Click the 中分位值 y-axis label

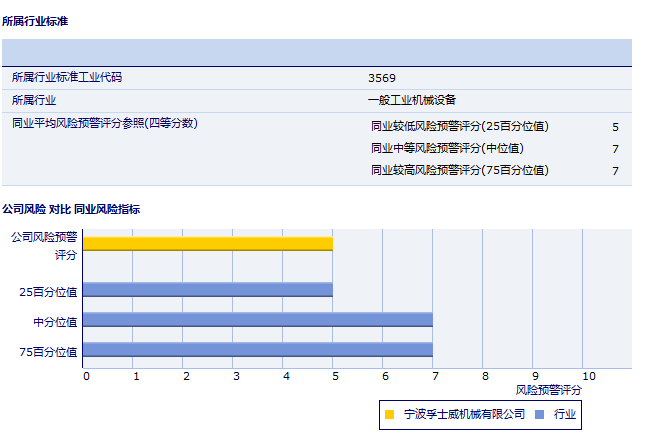pos(55,321)
